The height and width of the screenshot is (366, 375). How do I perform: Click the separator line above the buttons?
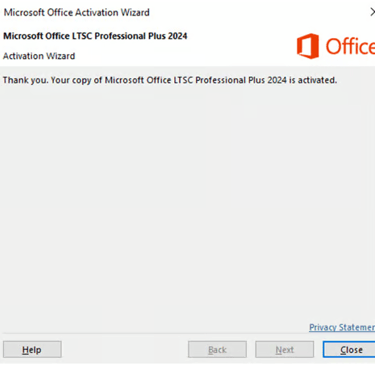coord(187,333)
